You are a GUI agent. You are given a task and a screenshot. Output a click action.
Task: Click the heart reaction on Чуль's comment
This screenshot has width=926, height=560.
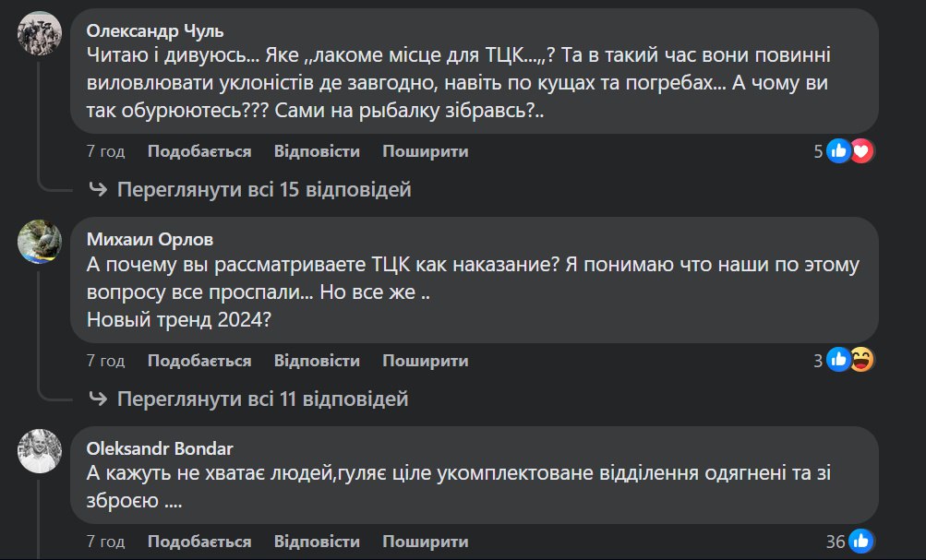(x=862, y=151)
